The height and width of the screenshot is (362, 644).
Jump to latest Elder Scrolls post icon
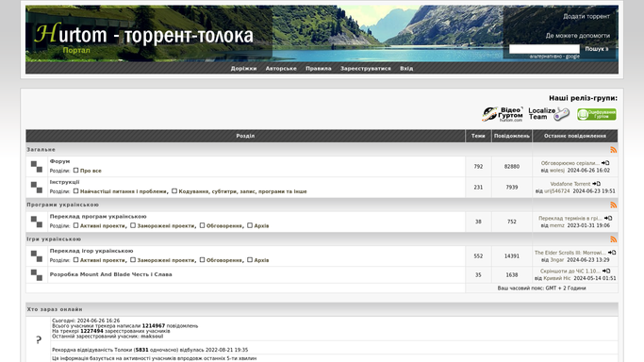pos(612,253)
